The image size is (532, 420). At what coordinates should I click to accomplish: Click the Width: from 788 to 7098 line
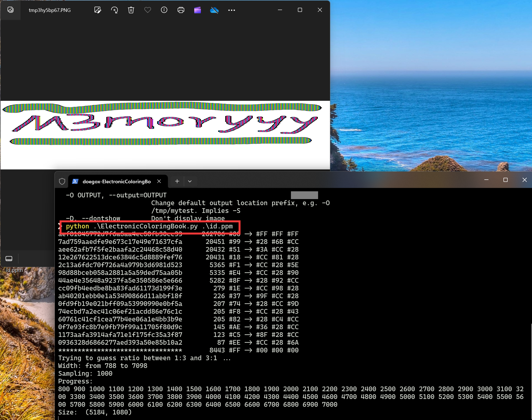pos(103,366)
